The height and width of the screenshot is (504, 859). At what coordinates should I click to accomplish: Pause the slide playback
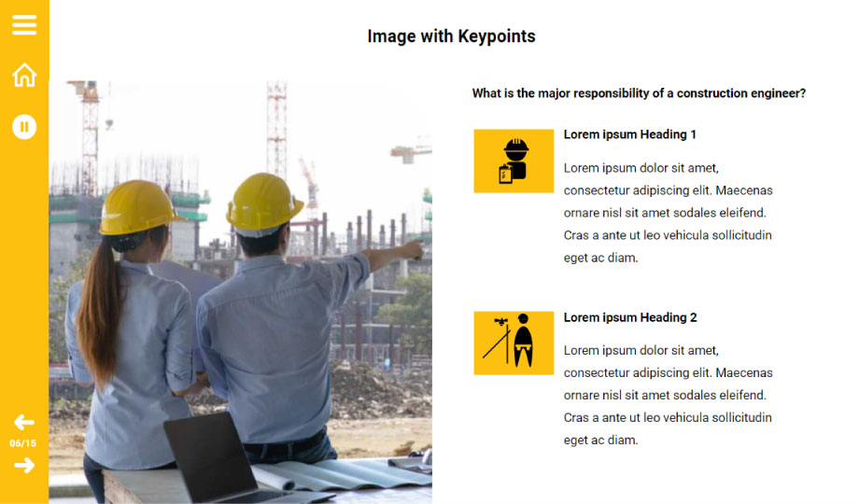24,126
